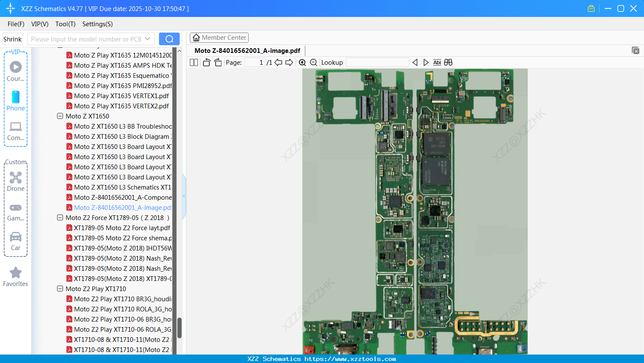Select the Phone category in the sidebar
This screenshot has width=644, height=363.
[x=16, y=101]
